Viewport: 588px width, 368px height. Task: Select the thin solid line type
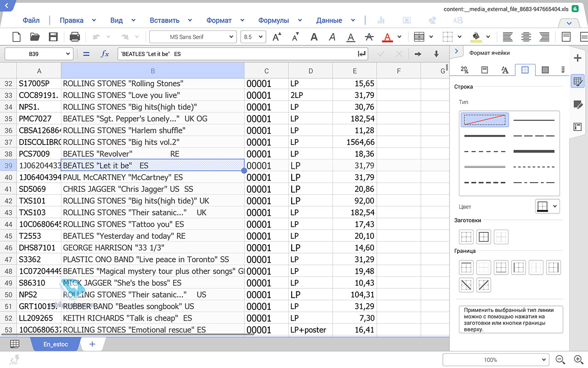534,121
